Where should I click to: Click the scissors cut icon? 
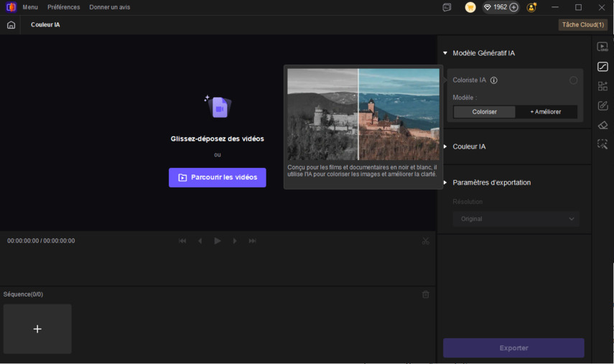[x=426, y=241]
